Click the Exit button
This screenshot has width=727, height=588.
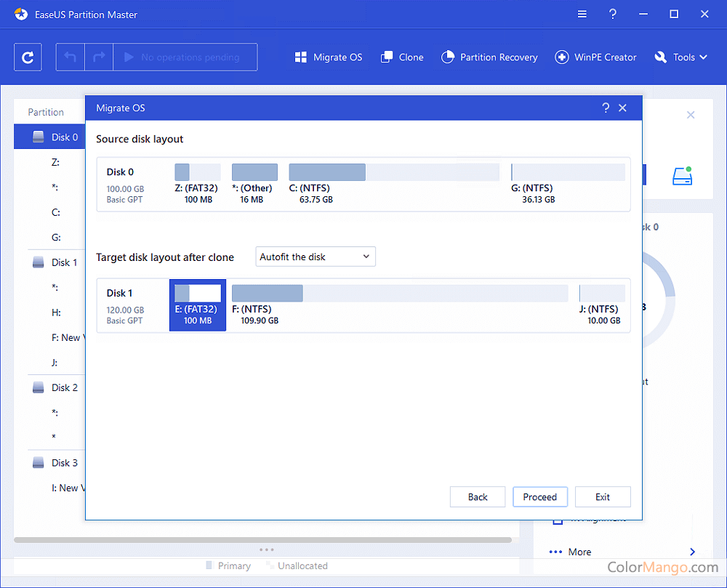coord(603,497)
